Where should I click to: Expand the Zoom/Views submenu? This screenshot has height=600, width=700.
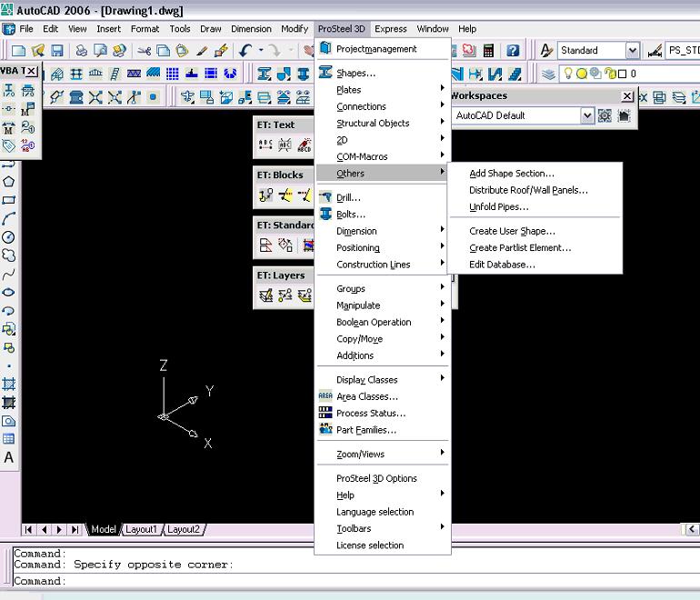tap(382, 454)
